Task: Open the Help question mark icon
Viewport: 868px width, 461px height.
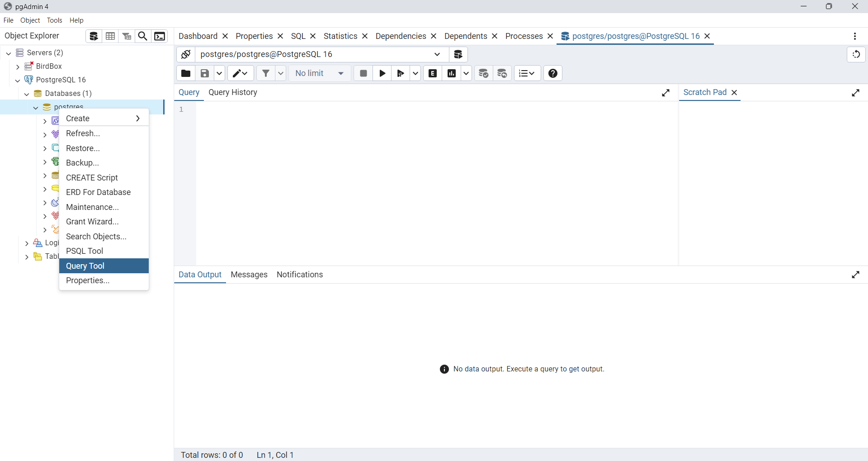Action: pyautogui.click(x=553, y=73)
